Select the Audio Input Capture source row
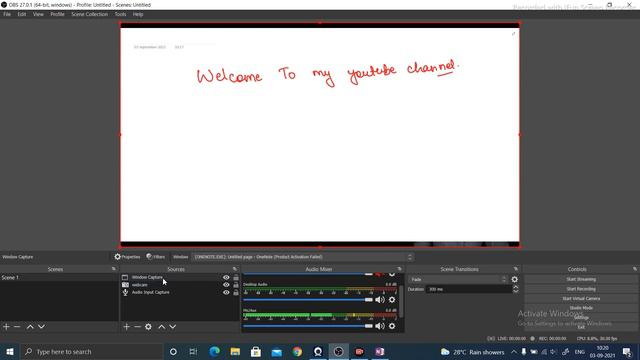Image resolution: width=640 pixels, height=360 pixels. click(x=180, y=292)
